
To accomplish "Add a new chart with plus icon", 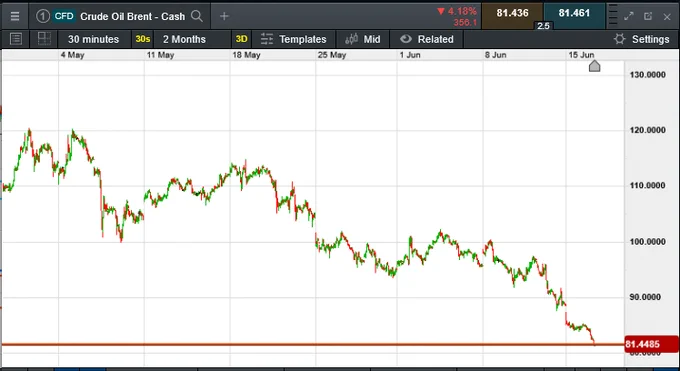I will pos(224,16).
